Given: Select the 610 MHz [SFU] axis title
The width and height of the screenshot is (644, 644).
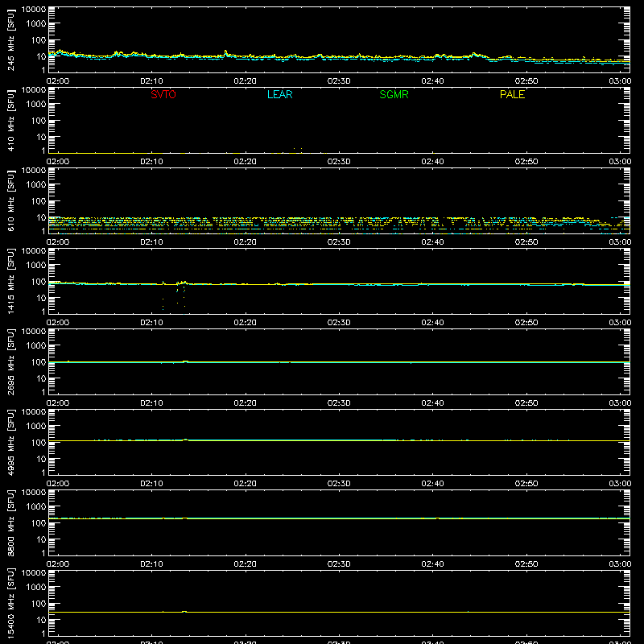Looking at the screenshot, I should (10, 200).
